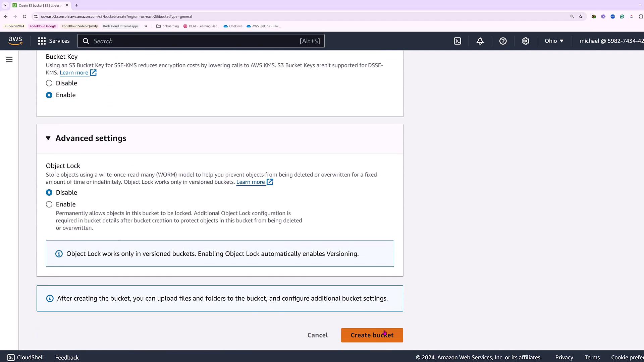Click the Create bucket button
Screen dimensions: 644x362
372,335
